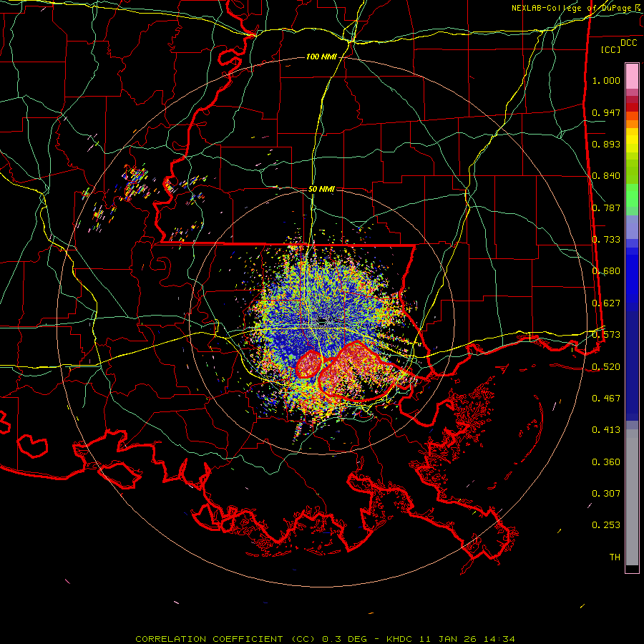644x644 pixels.
Task: Select the 0.520 color scale value
Action: click(606, 367)
